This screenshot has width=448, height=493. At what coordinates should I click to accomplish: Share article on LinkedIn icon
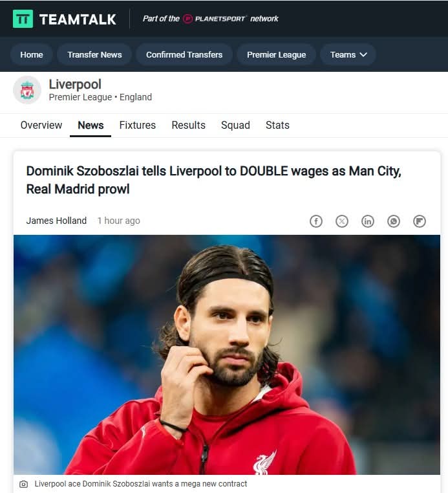[x=368, y=221]
